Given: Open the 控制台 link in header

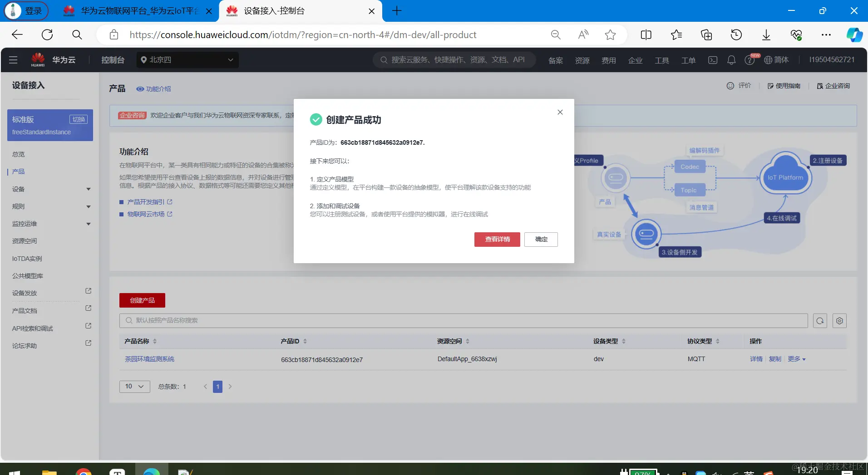Looking at the screenshot, I should [113, 60].
